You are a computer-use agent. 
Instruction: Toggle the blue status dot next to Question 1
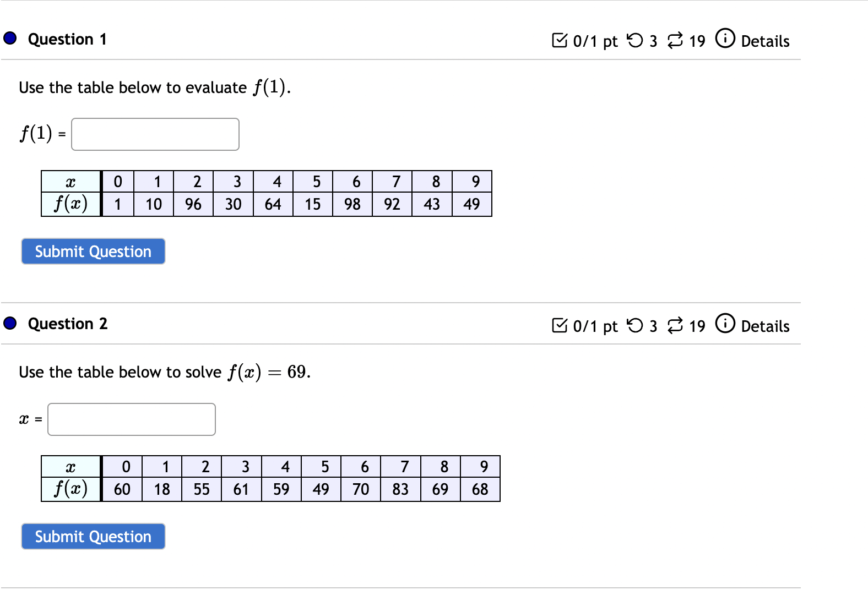(x=9, y=38)
